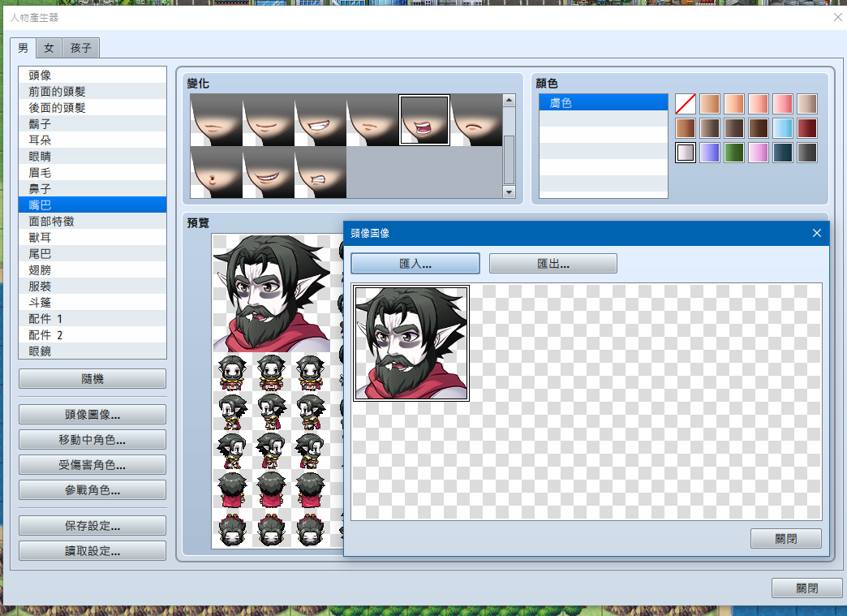This screenshot has height=616, width=847.
Task: Select 斗篷 in the parts list
Action: (92, 302)
